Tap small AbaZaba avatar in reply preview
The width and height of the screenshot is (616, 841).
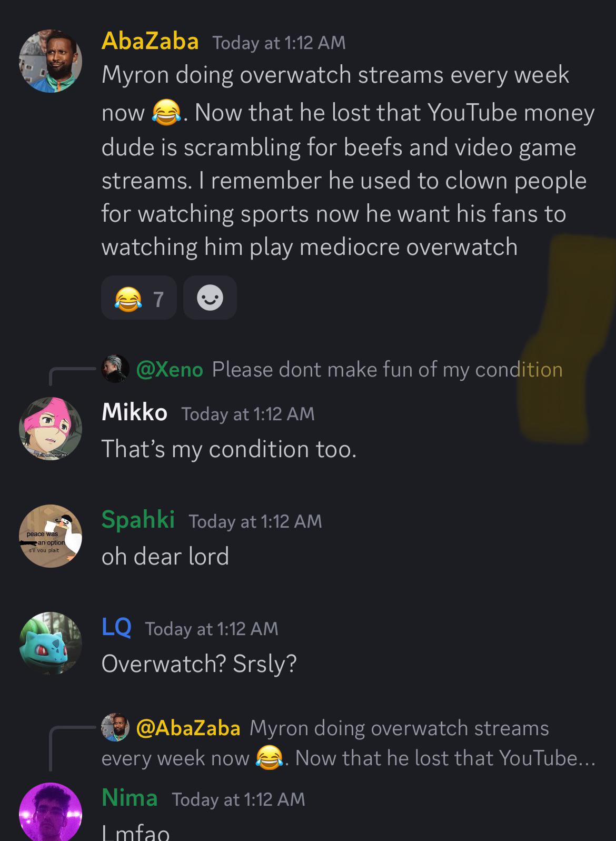[x=115, y=727]
